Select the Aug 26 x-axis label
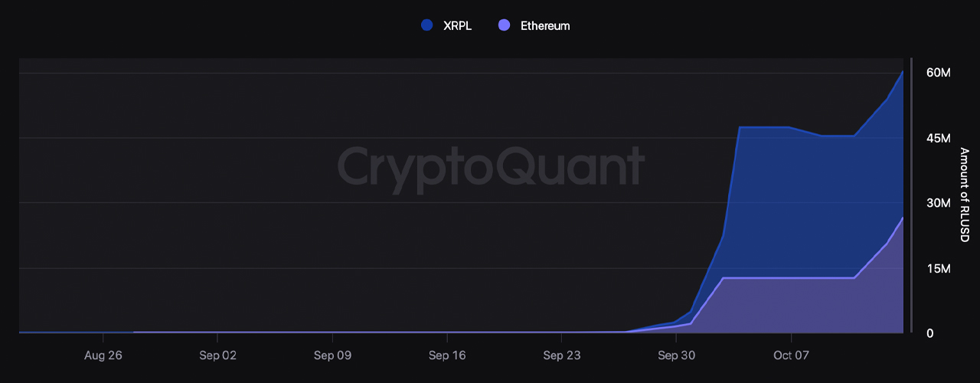The width and height of the screenshot is (980, 383). (103, 355)
